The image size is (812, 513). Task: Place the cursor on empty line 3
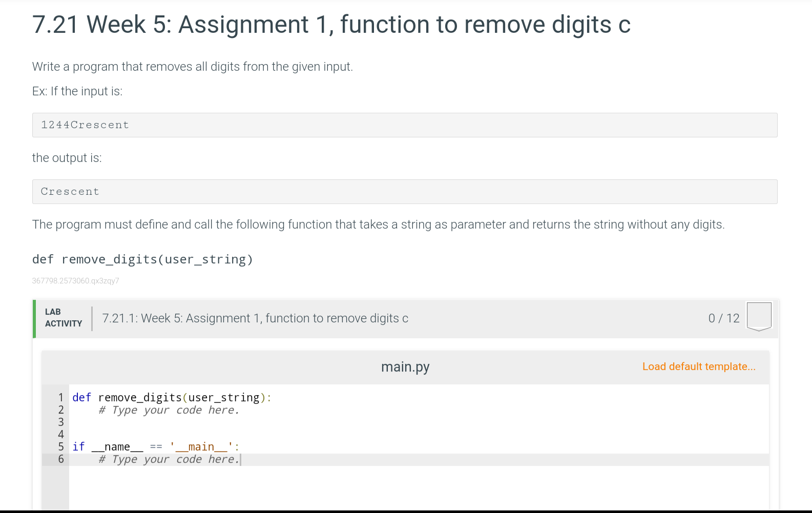click(419, 422)
